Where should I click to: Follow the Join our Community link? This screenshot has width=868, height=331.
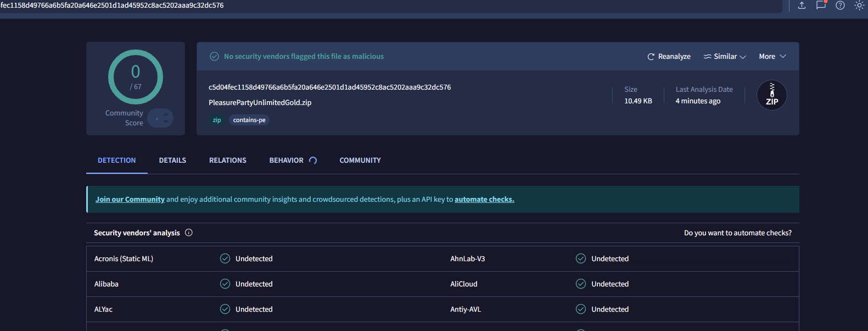(x=130, y=200)
